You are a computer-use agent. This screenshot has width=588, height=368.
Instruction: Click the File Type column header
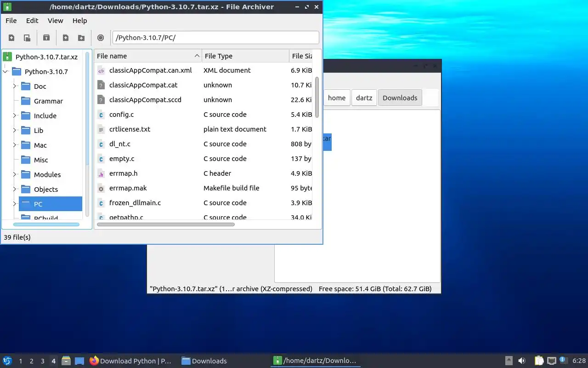(245, 56)
